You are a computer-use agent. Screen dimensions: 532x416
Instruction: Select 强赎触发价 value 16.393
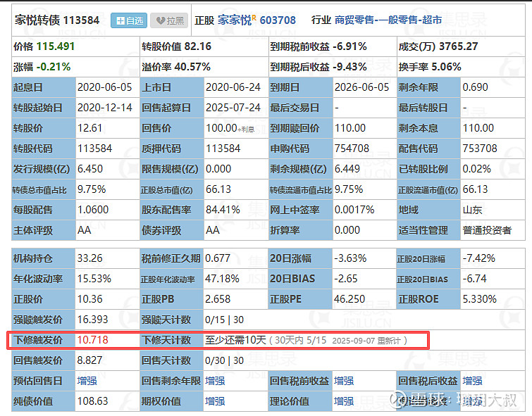point(92,319)
